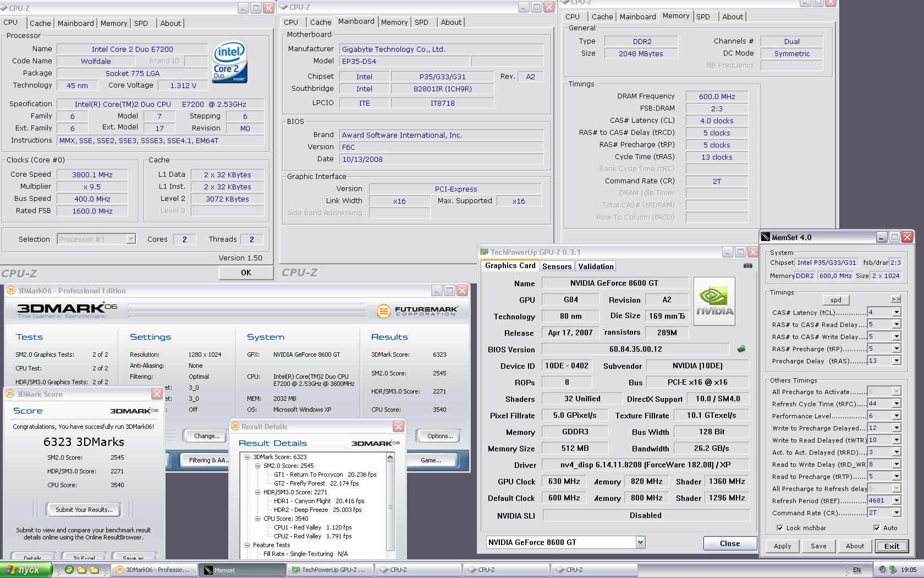Click the green tray icon beside clock

[892, 570]
